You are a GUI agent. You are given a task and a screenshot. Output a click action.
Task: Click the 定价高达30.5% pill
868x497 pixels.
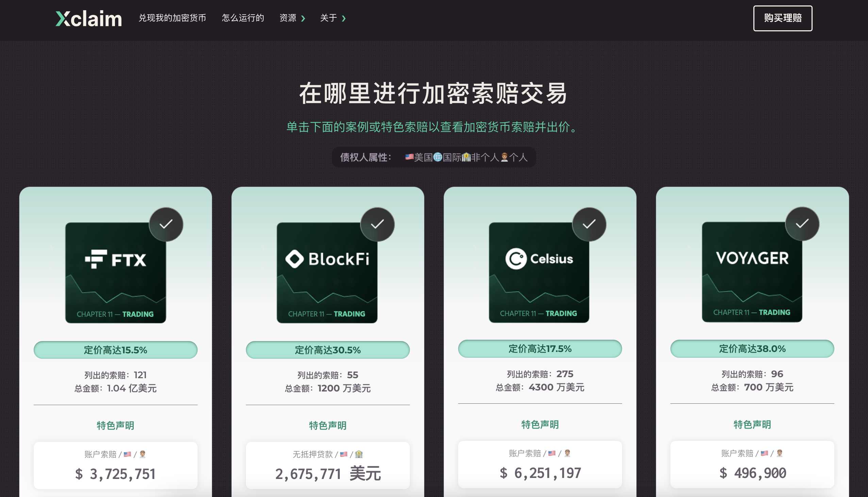click(328, 350)
